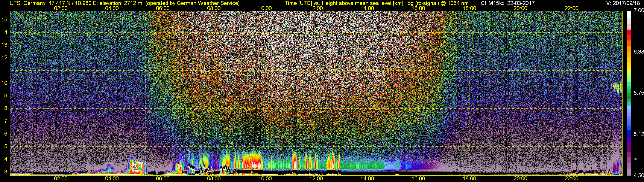This screenshot has width=644, height=182.
Task: Click the 13. km height axis label
Action: click(x=5, y=45)
